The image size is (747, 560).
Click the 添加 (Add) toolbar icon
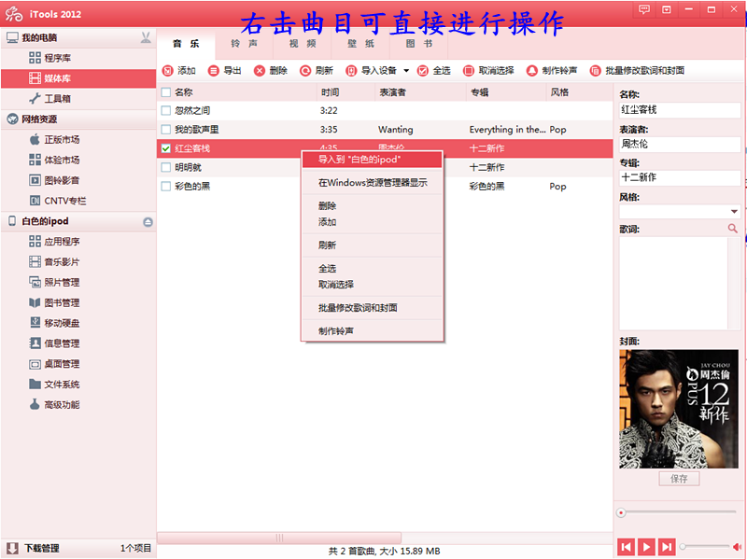click(x=168, y=71)
